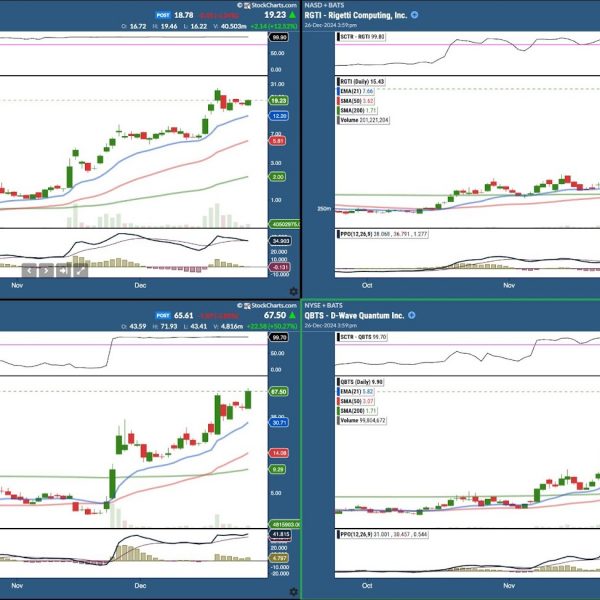The width and height of the screenshot is (600, 600).
Task: Click the POST badge beside 65.61
Action: coord(163,316)
